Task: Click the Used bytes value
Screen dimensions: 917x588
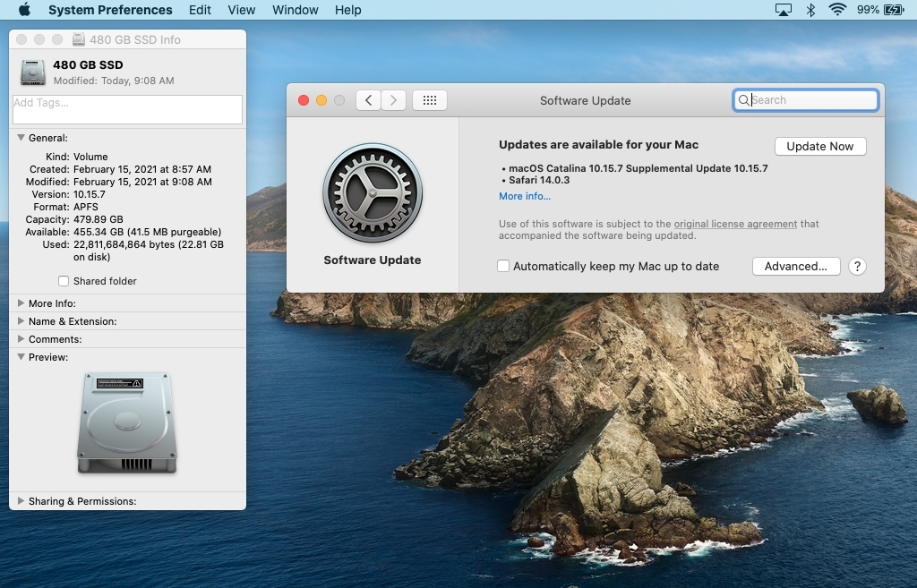Action: click(x=149, y=251)
